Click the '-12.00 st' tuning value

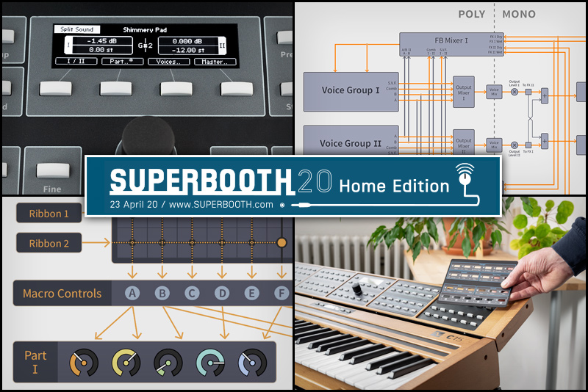click(188, 50)
